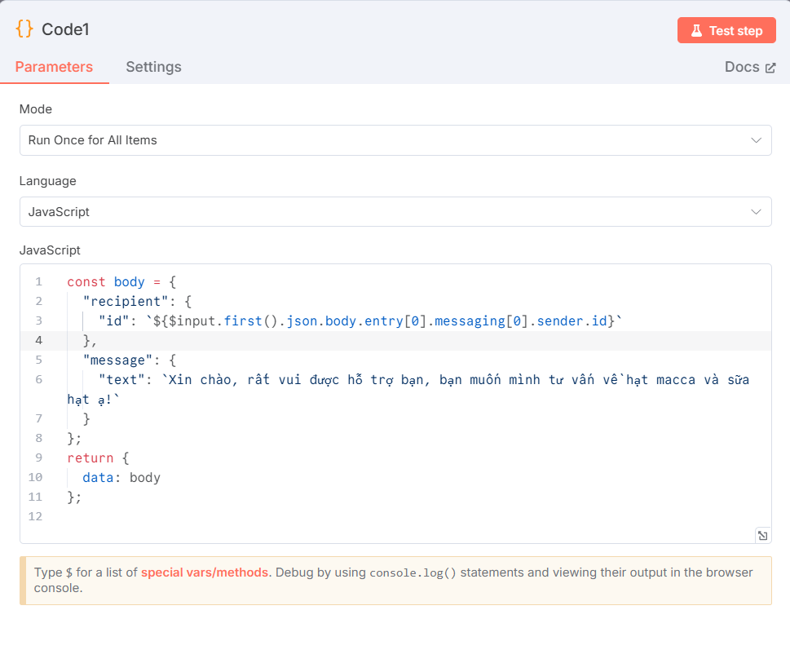Screen dimensions: 790x672
Task: Click the Code node curly braces icon
Action: [x=24, y=29]
